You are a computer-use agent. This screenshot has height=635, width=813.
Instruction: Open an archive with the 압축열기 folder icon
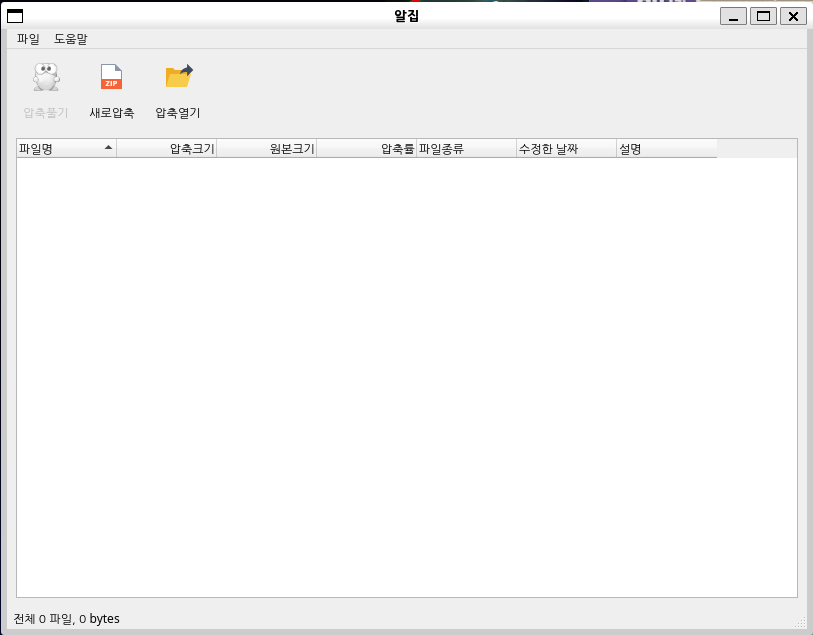tap(179, 77)
